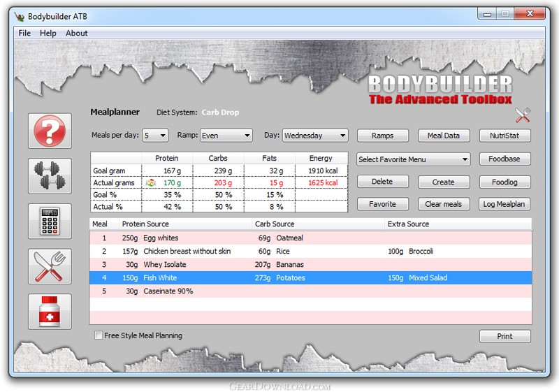Click the Log Mealplan button
The image size is (559, 392).
click(x=504, y=204)
